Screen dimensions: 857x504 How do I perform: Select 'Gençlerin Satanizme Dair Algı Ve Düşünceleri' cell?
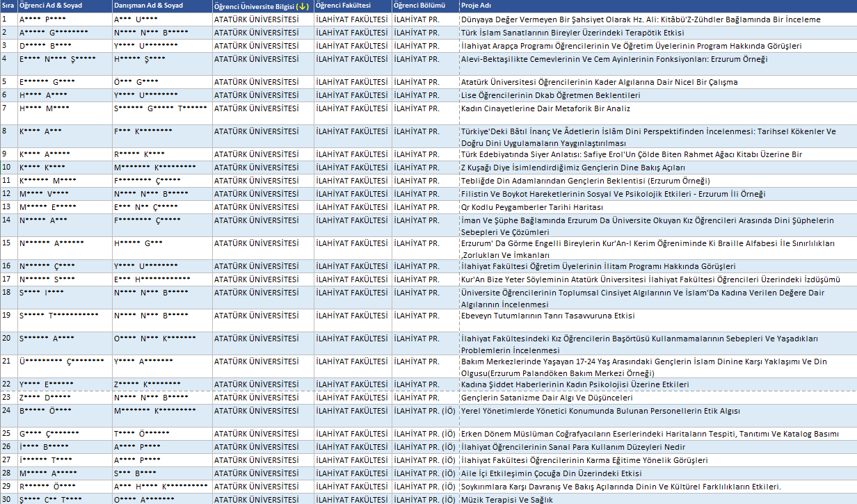coord(547,398)
